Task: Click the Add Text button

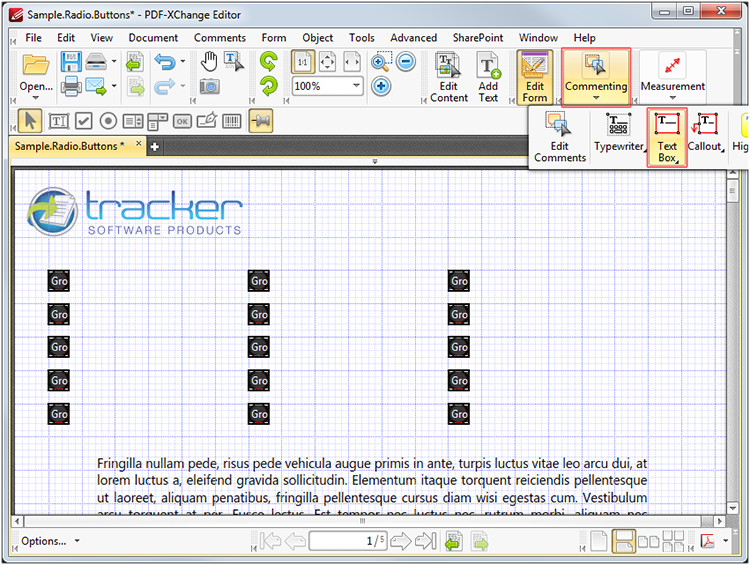Action: coord(488,78)
